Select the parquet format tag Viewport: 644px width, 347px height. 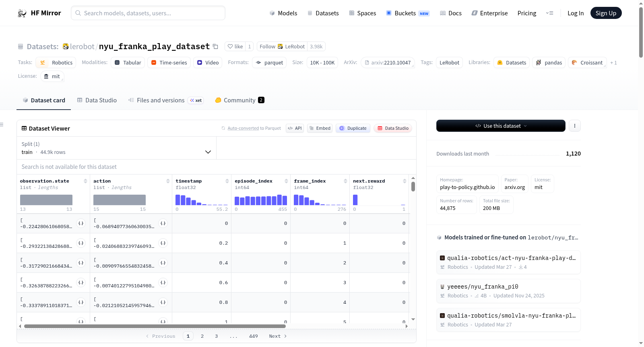click(269, 62)
